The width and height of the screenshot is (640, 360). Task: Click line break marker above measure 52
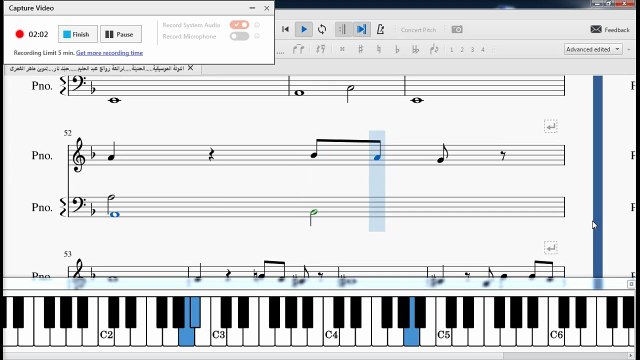point(551,126)
